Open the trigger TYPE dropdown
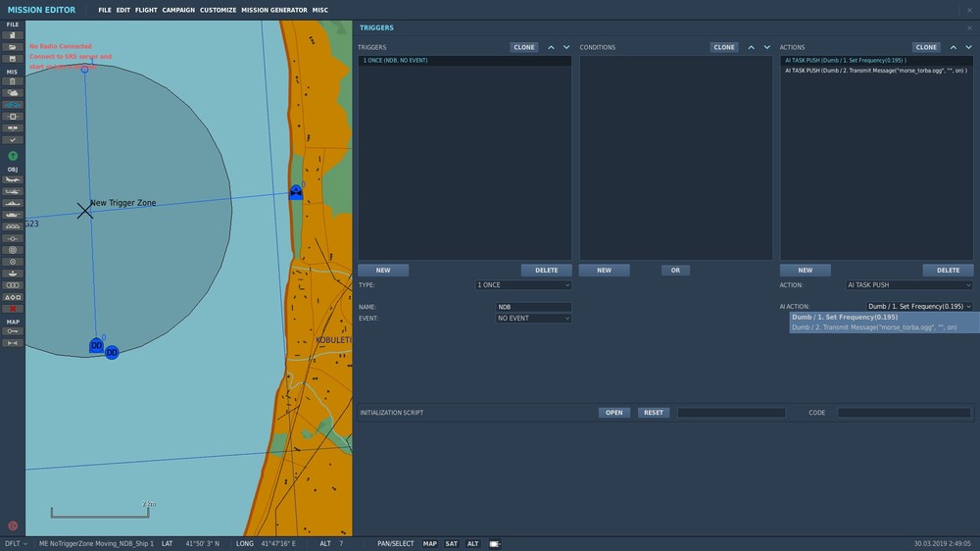 click(523, 285)
